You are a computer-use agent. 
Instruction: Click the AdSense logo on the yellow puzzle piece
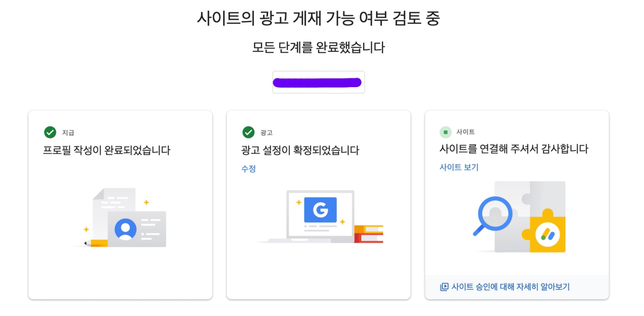(x=547, y=235)
